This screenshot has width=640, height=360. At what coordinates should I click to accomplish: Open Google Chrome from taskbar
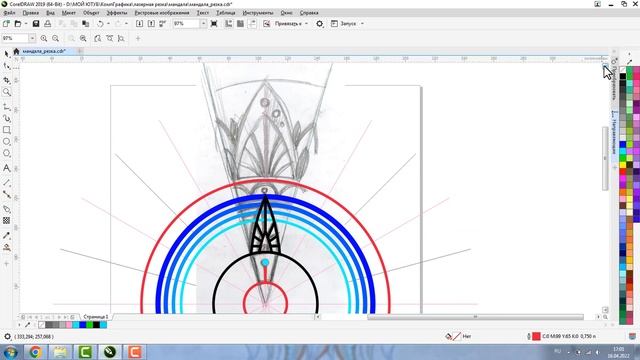[35, 351]
